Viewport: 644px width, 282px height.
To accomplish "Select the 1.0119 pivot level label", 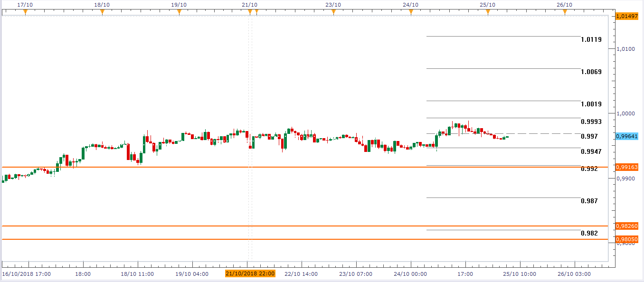I will pos(591,39).
